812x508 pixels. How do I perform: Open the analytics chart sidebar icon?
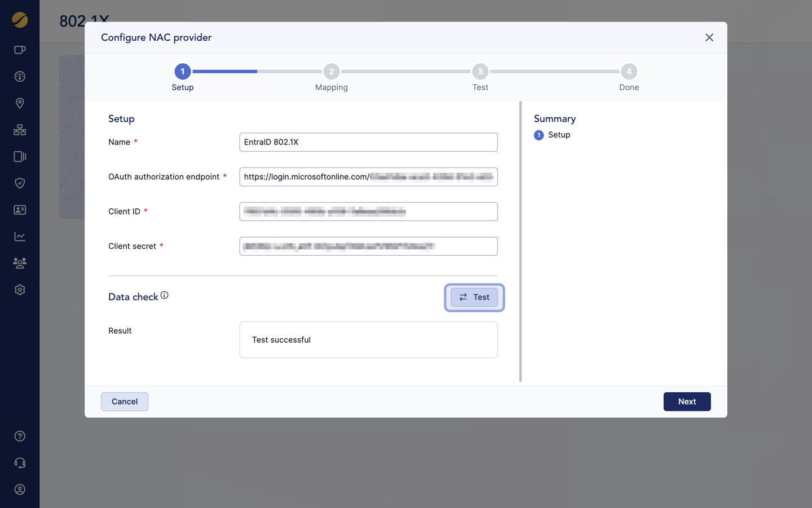[x=20, y=237]
